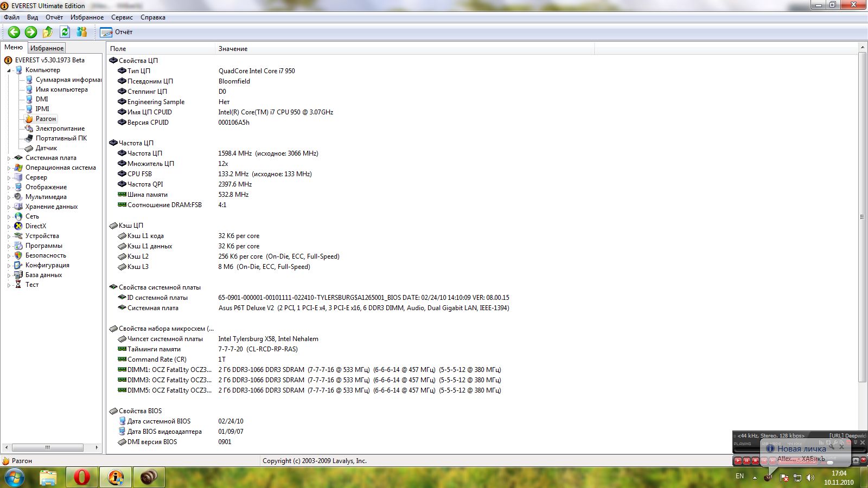Switch to the Избранное tab
Viewport: 868px width, 488px height.
(x=47, y=48)
